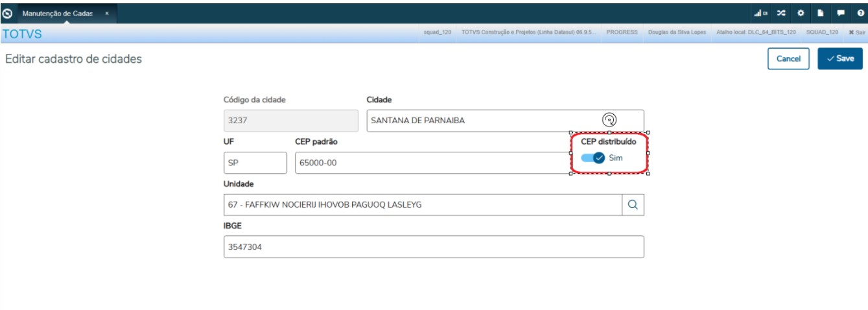Click the Editar cadastro de cidades heading
The image size is (868, 310).
[x=73, y=59]
